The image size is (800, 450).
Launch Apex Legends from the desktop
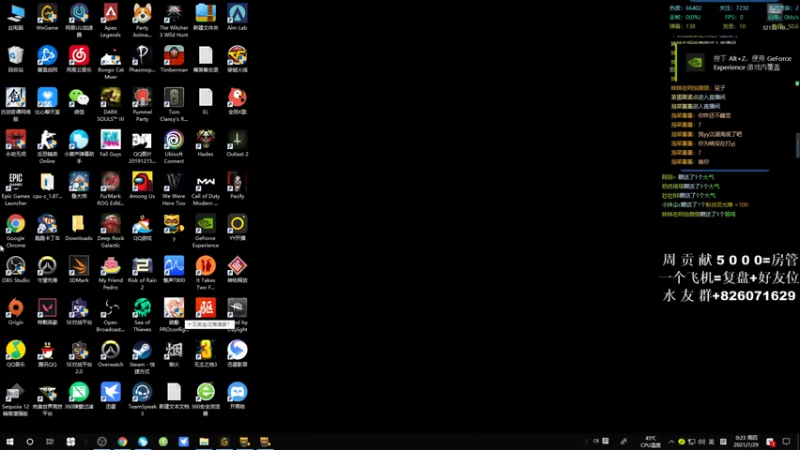[110, 20]
